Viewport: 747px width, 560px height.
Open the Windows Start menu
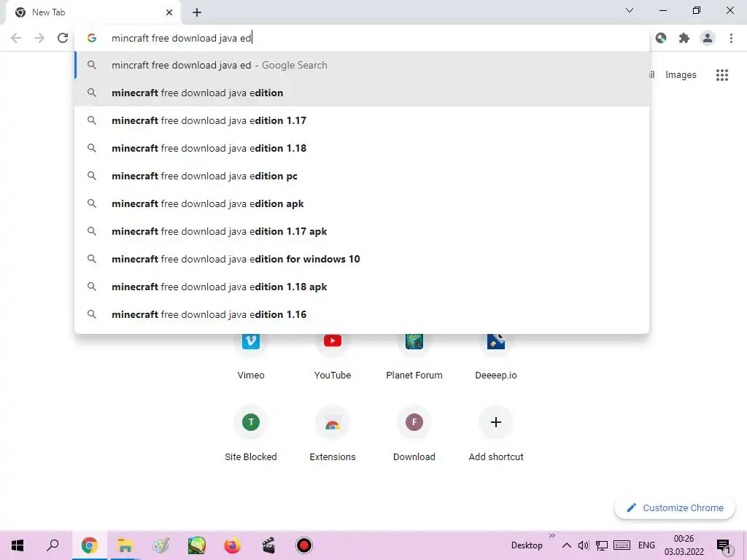18,545
